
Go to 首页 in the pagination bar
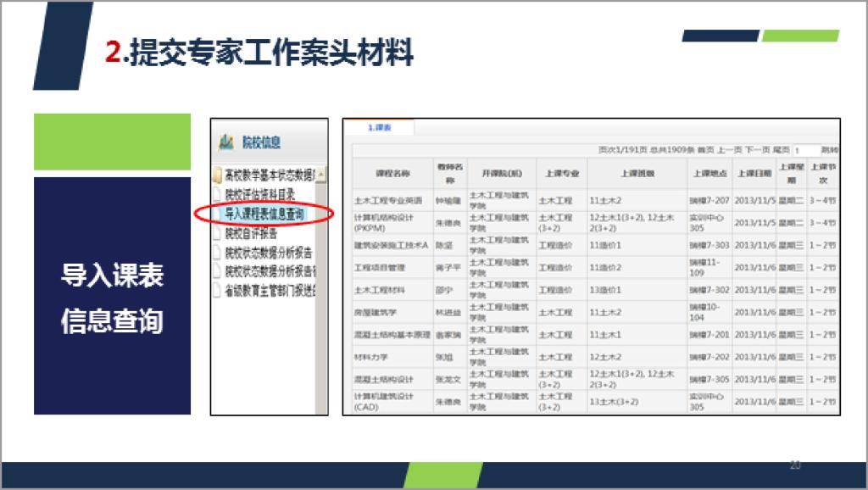(x=705, y=150)
